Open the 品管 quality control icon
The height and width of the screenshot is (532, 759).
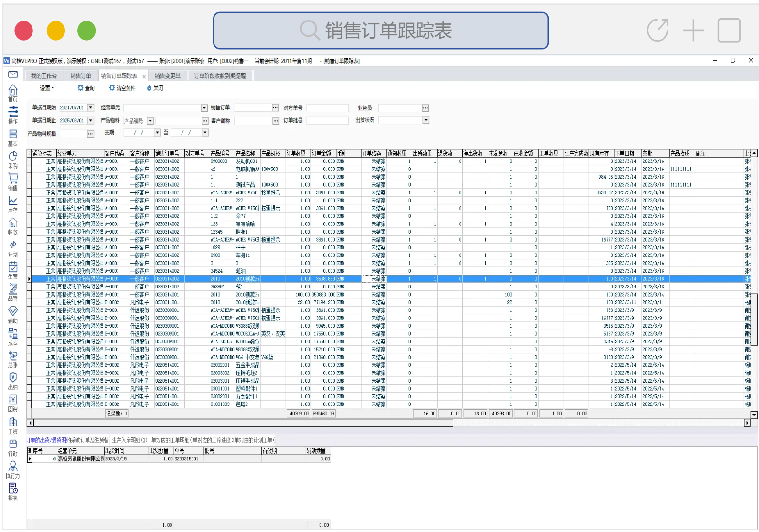click(x=13, y=290)
